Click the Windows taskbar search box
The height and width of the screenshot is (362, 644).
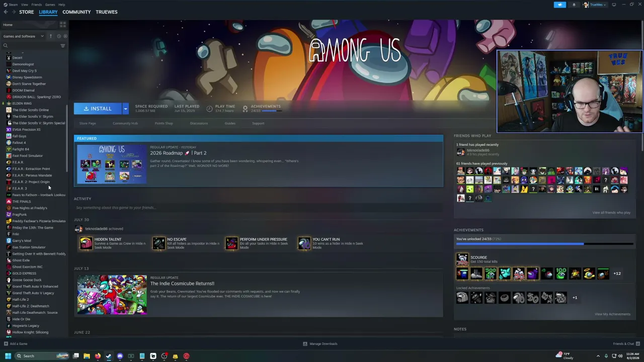point(42,356)
